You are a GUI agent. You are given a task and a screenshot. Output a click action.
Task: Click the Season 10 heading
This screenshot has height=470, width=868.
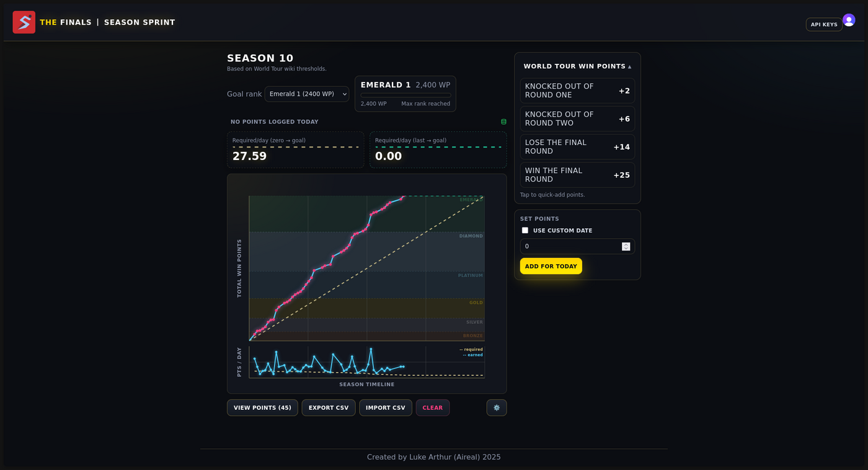[x=260, y=58]
